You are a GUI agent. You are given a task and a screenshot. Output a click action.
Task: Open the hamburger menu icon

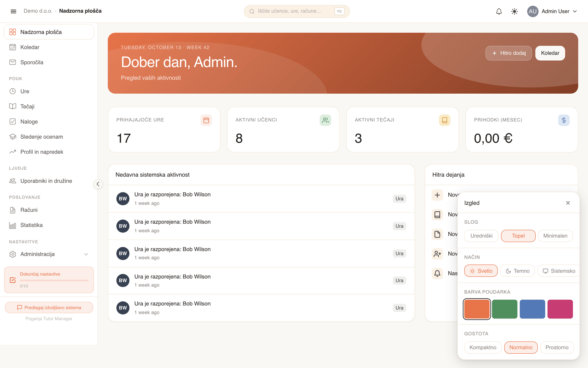[13, 11]
